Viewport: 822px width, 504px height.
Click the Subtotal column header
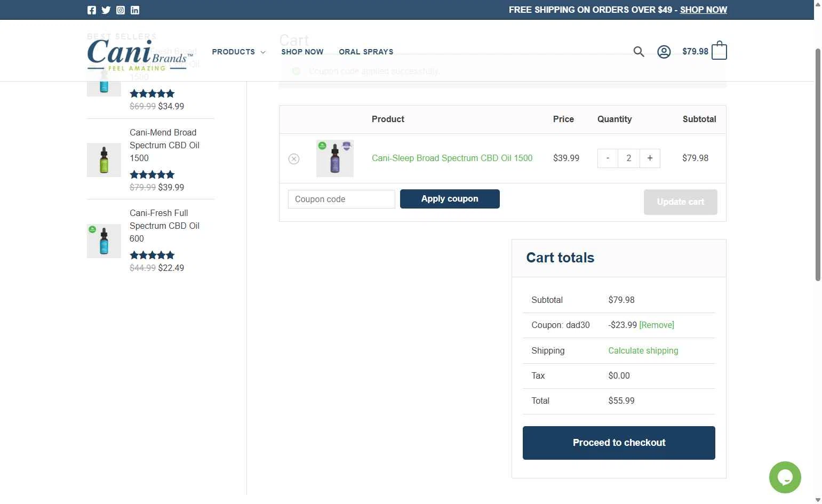(x=699, y=119)
